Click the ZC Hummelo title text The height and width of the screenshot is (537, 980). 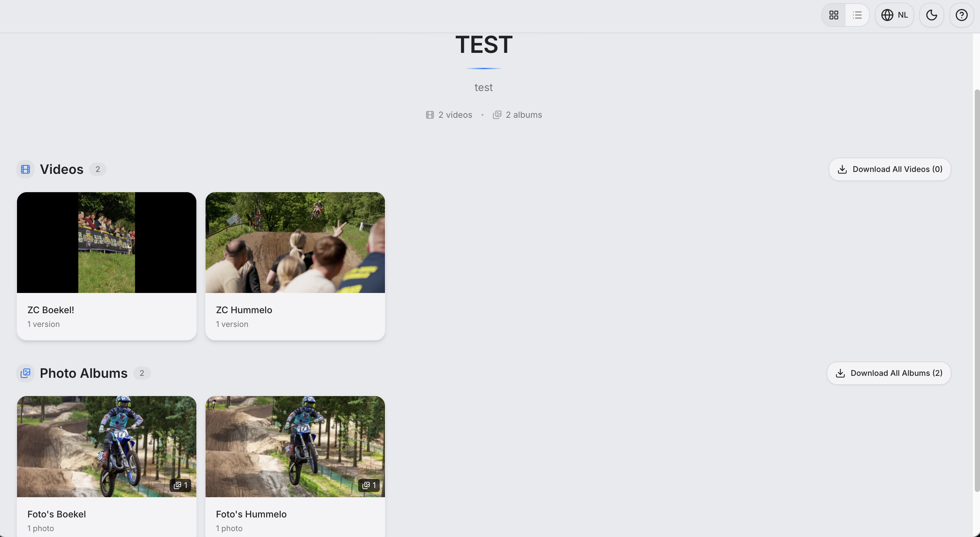point(244,310)
